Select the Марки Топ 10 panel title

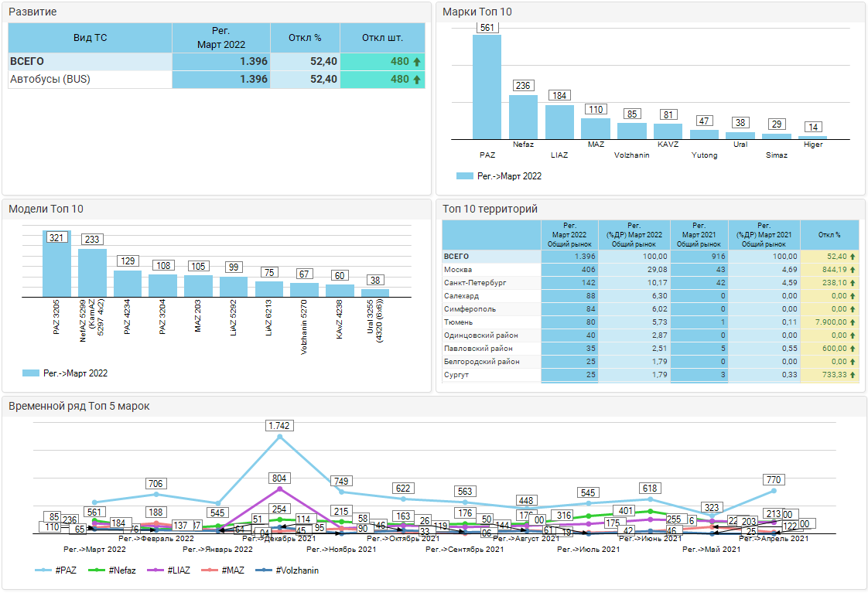pos(477,12)
